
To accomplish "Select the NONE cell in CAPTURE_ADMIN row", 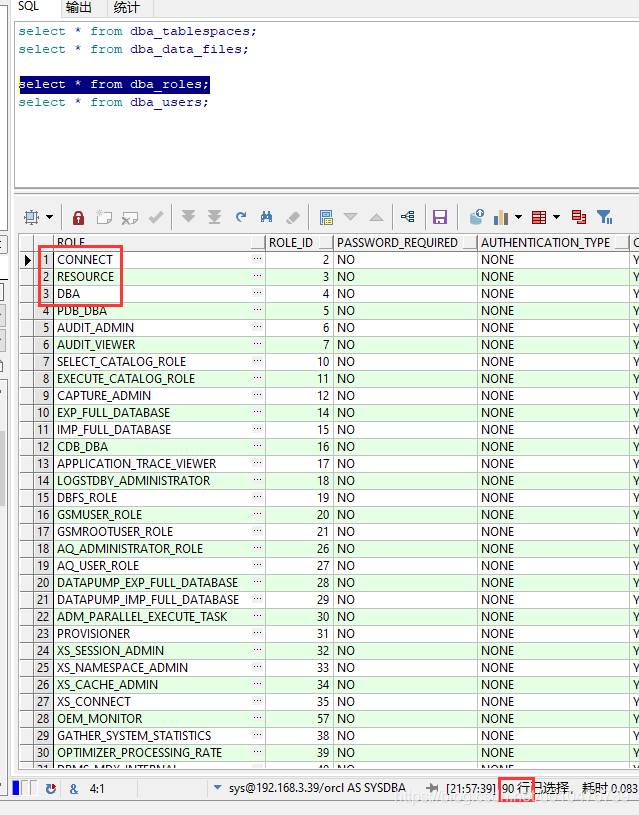I will pos(553,396).
